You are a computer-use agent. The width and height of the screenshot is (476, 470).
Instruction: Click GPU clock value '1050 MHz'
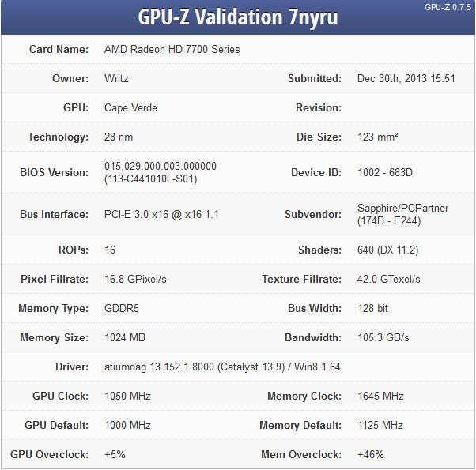point(127,396)
